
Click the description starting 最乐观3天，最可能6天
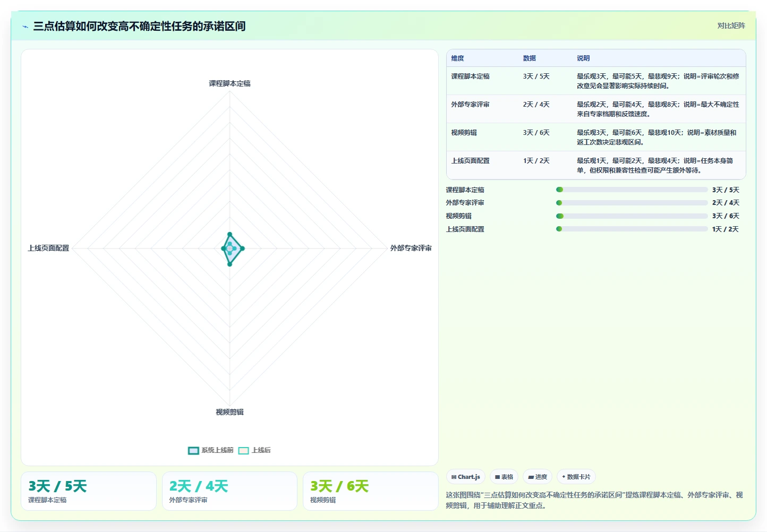click(x=657, y=138)
